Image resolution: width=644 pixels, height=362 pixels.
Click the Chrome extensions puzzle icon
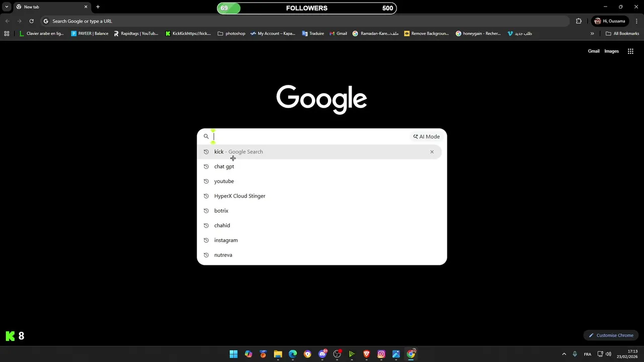pos(579,21)
